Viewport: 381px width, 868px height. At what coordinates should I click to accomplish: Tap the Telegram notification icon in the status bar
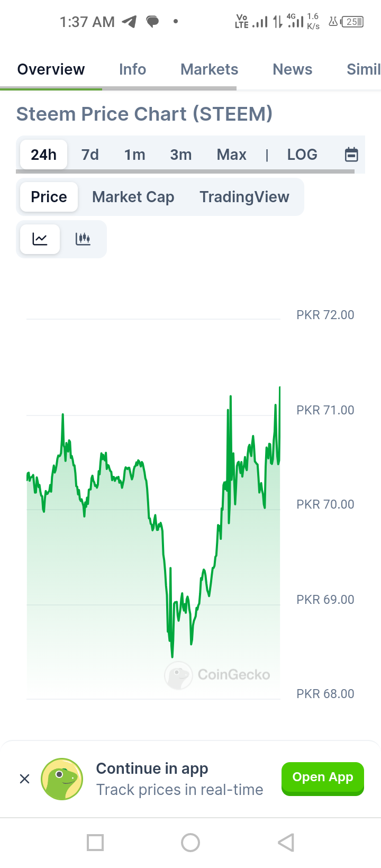129,22
